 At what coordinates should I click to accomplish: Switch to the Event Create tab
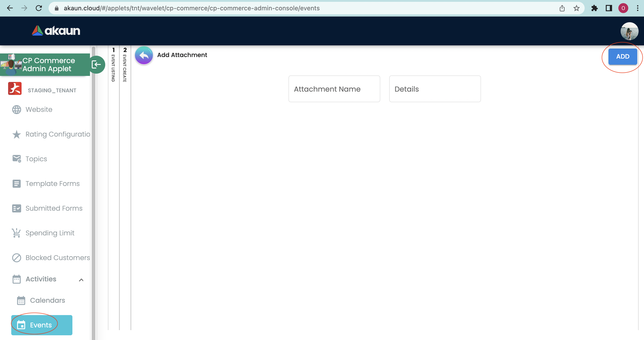[125, 65]
